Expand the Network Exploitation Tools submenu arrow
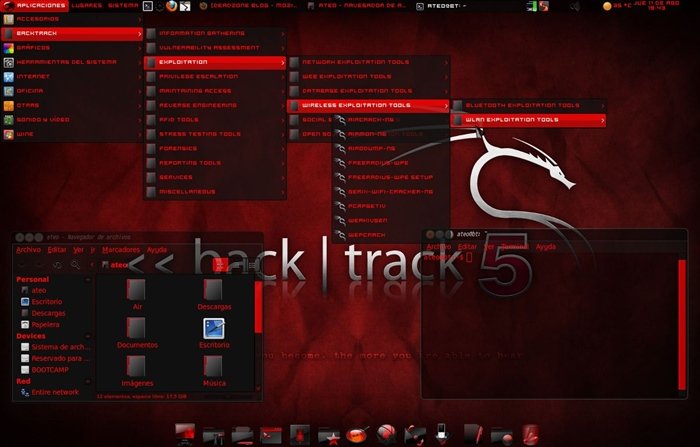The width and height of the screenshot is (700, 447). tap(446, 62)
